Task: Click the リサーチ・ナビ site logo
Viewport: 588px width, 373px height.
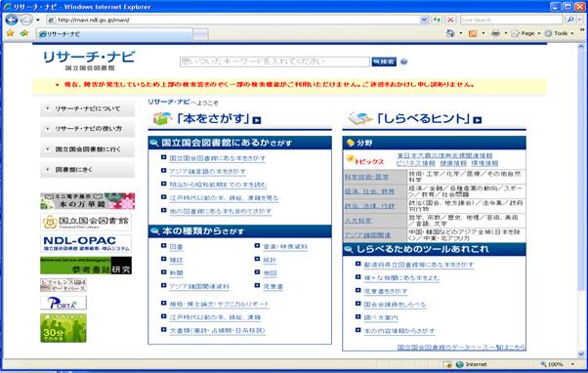Action: (x=89, y=60)
